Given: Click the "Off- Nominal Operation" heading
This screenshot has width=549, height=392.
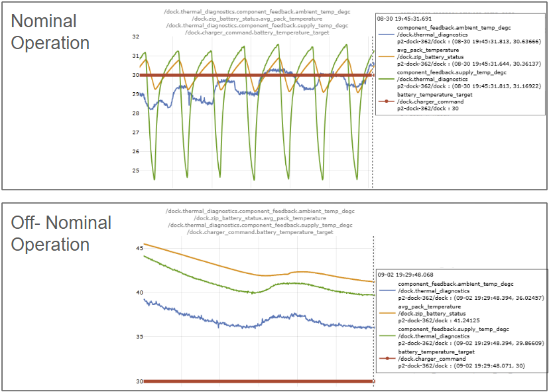Looking at the screenshot, I should pyautogui.click(x=61, y=233).
